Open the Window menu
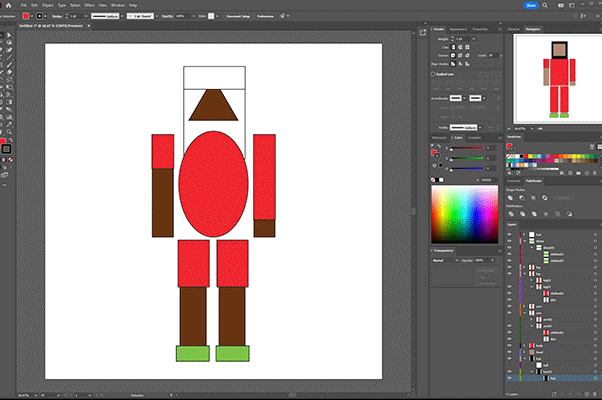 [118, 5]
